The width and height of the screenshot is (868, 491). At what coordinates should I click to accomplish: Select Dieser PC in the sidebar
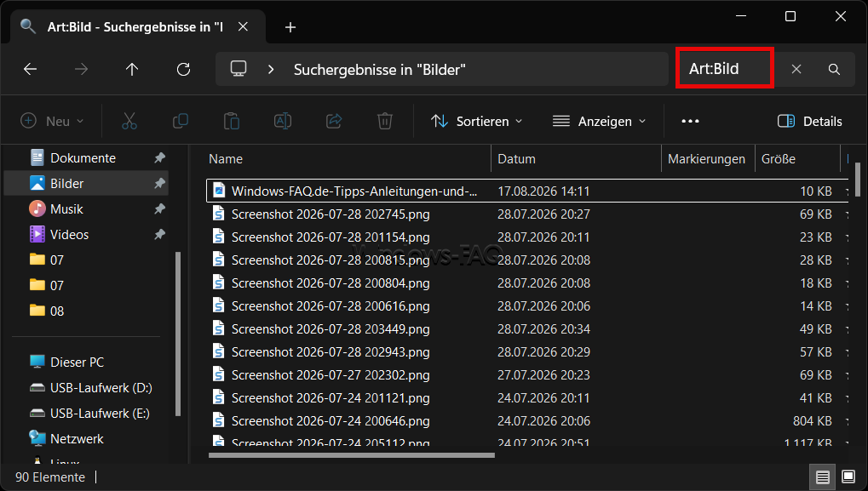point(77,363)
